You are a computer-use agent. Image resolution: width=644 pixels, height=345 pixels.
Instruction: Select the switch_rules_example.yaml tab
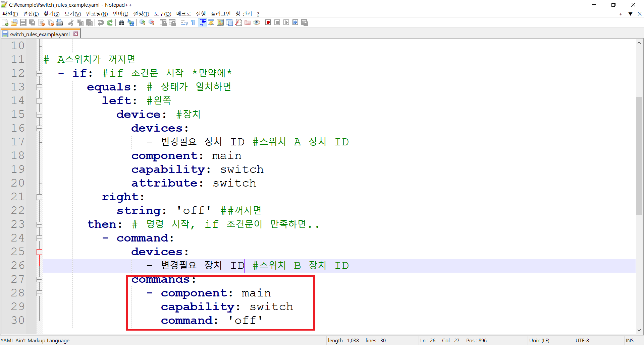[x=40, y=34]
